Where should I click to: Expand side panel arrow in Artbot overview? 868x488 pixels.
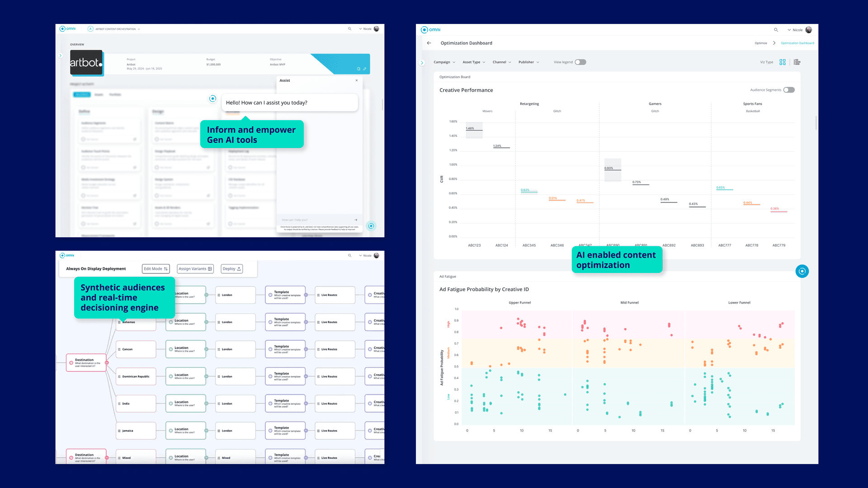(61, 56)
